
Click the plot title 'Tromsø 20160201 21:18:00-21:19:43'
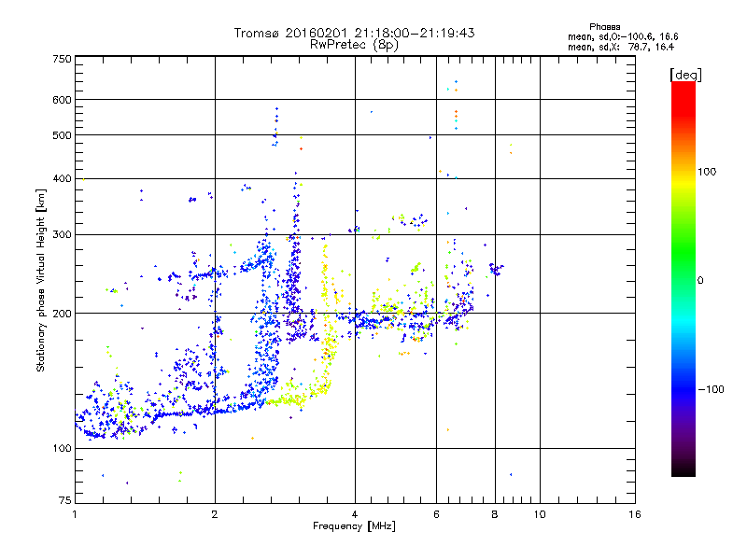click(x=354, y=33)
